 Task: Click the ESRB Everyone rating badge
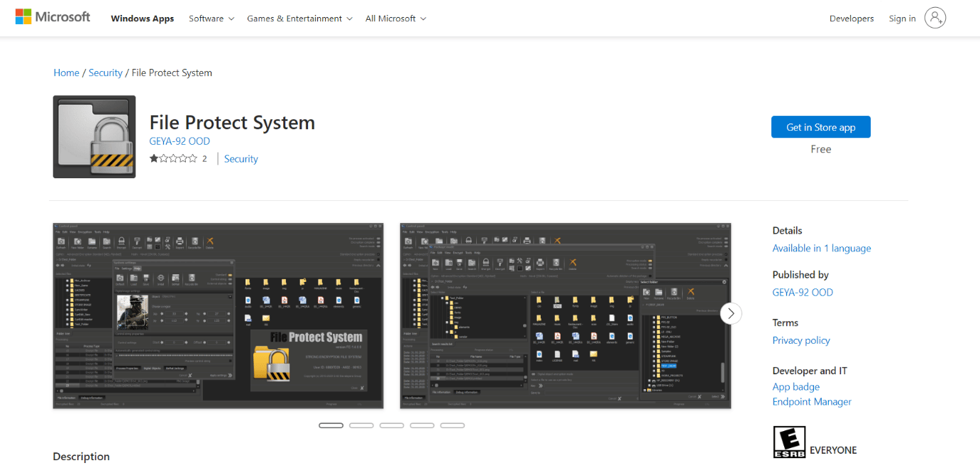point(788,442)
